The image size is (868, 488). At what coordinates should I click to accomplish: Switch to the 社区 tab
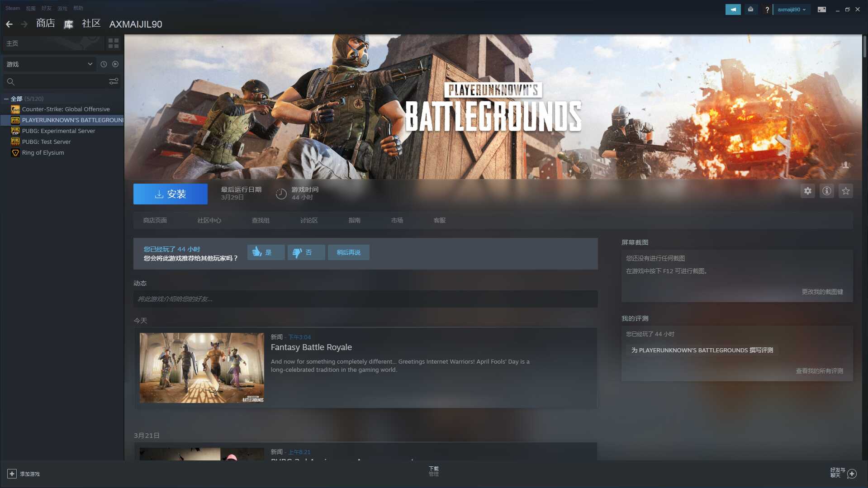[x=91, y=24]
